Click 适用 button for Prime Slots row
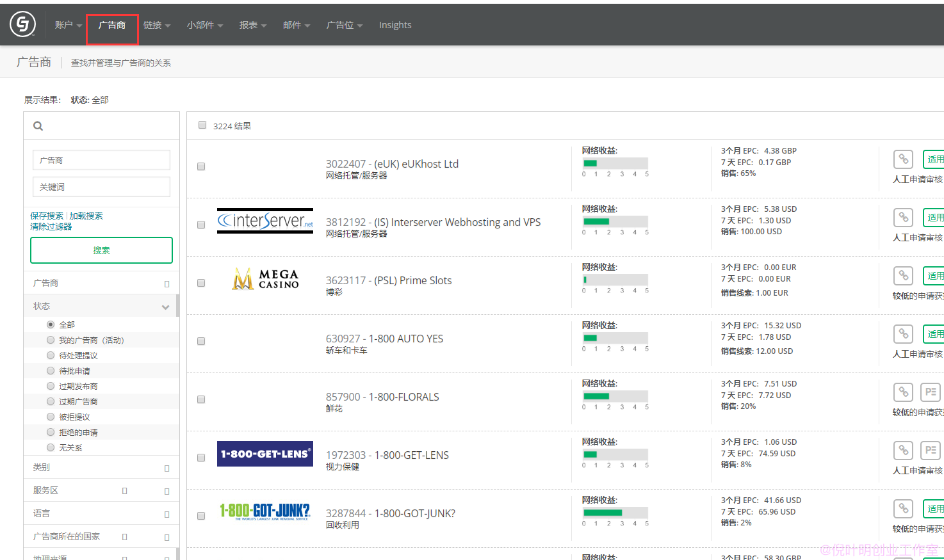Image resolution: width=944 pixels, height=560 pixels. [x=933, y=276]
